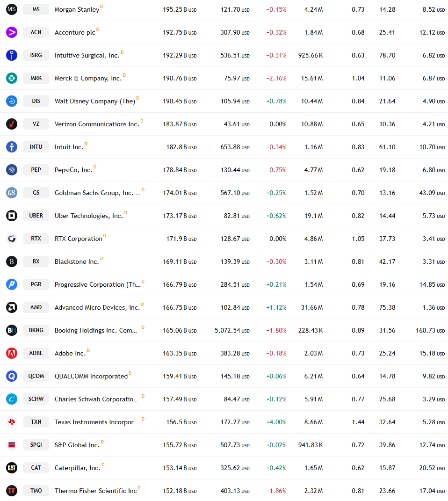Open the S&P Global Inc. link
Viewport: 448px width, 501px height.
point(77,445)
